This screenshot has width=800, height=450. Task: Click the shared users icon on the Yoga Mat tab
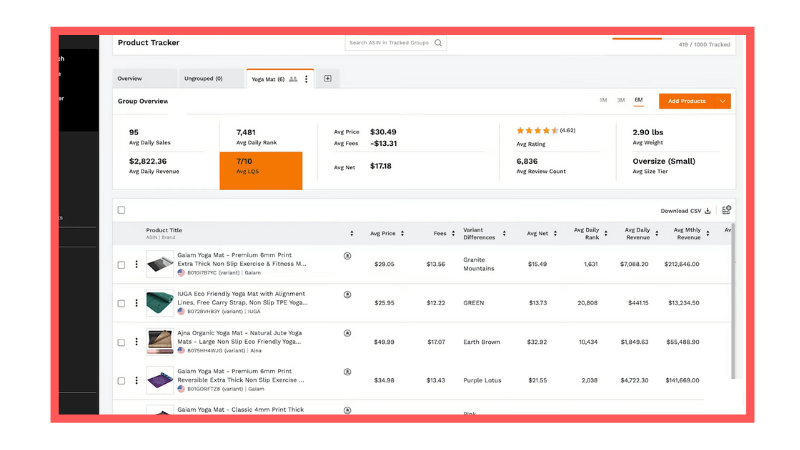pyautogui.click(x=293, y=78)
